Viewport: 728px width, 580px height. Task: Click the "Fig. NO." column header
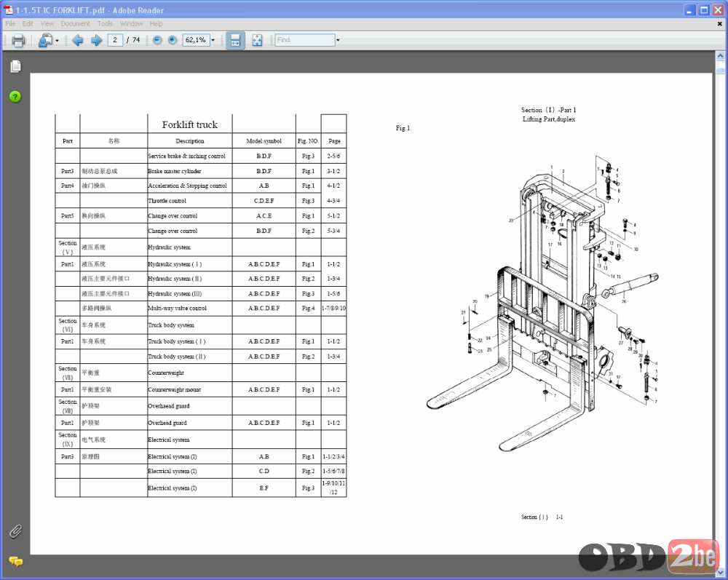[308, 141]
